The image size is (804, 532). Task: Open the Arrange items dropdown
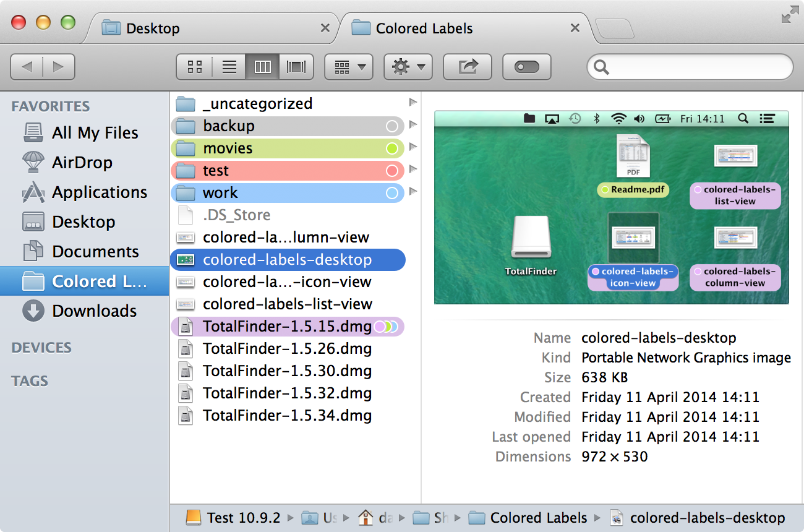[349, 67]
